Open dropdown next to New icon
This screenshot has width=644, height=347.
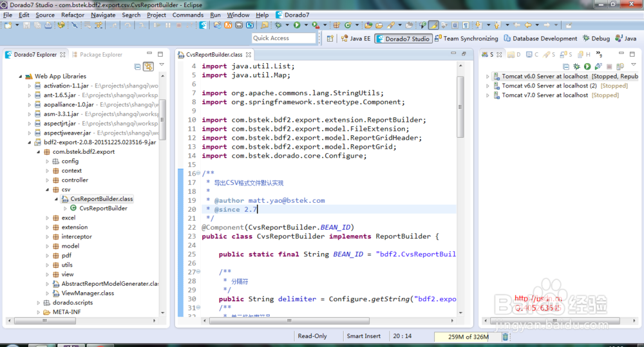tap(17, 25)
